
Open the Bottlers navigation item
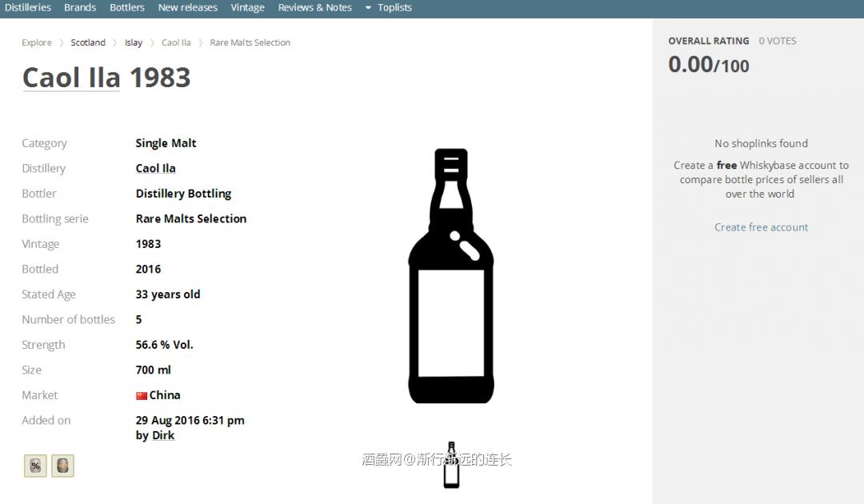pyautogui.click(x=127, y=7)
